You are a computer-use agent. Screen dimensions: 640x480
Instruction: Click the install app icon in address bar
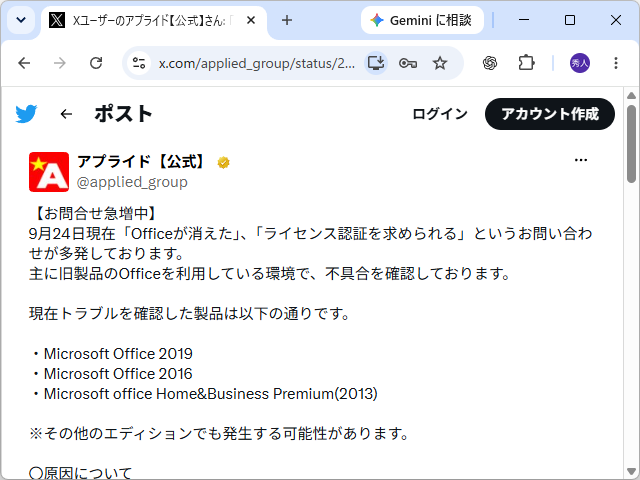tap(376, 63)
